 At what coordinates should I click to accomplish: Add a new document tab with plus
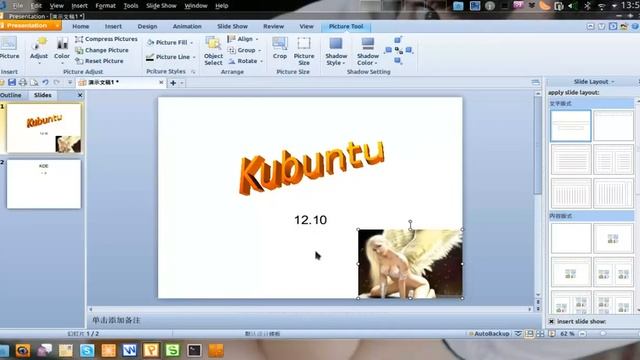point(173,83)
